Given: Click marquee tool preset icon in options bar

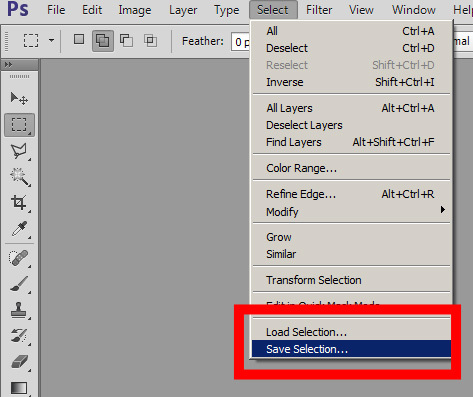Looking at the screenshot, I should 31,40.
